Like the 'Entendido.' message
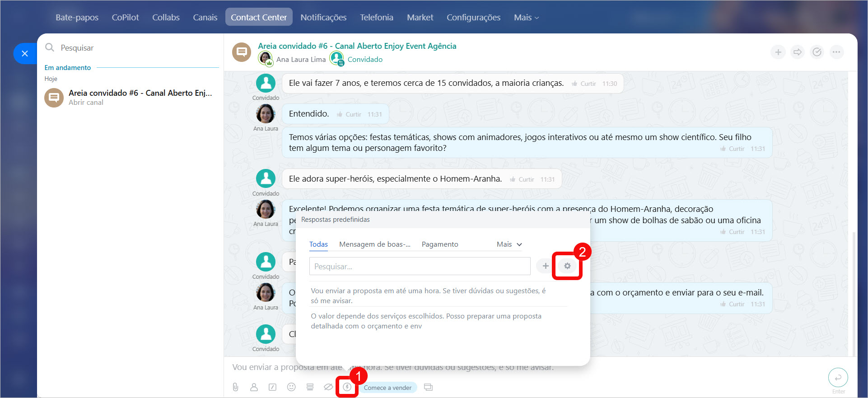This screenshot has height=398, width=868. [349, 114]
